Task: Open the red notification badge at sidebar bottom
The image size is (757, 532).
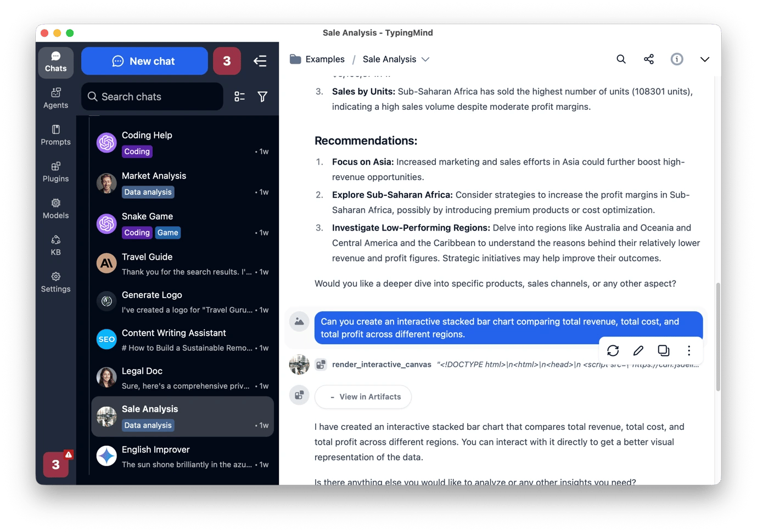Action: 56,464
